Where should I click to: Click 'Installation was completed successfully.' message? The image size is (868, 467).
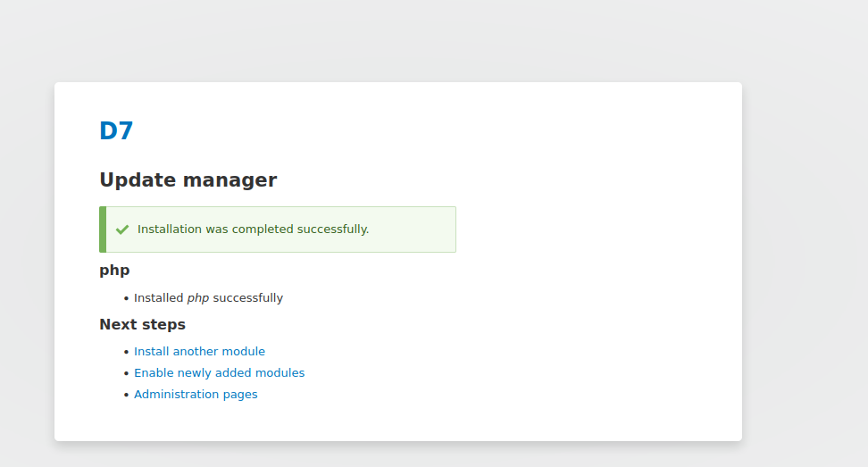(x=253, y=229)
